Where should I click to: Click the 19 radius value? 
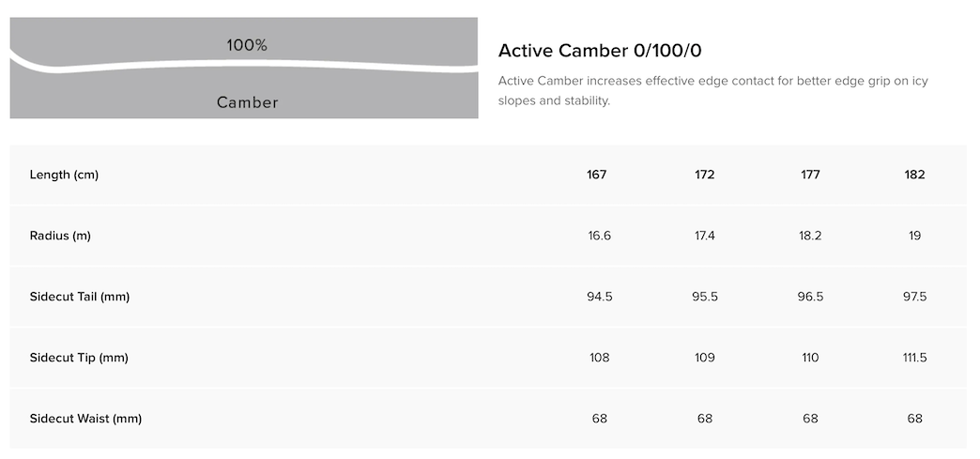click(x=915, y=236)
